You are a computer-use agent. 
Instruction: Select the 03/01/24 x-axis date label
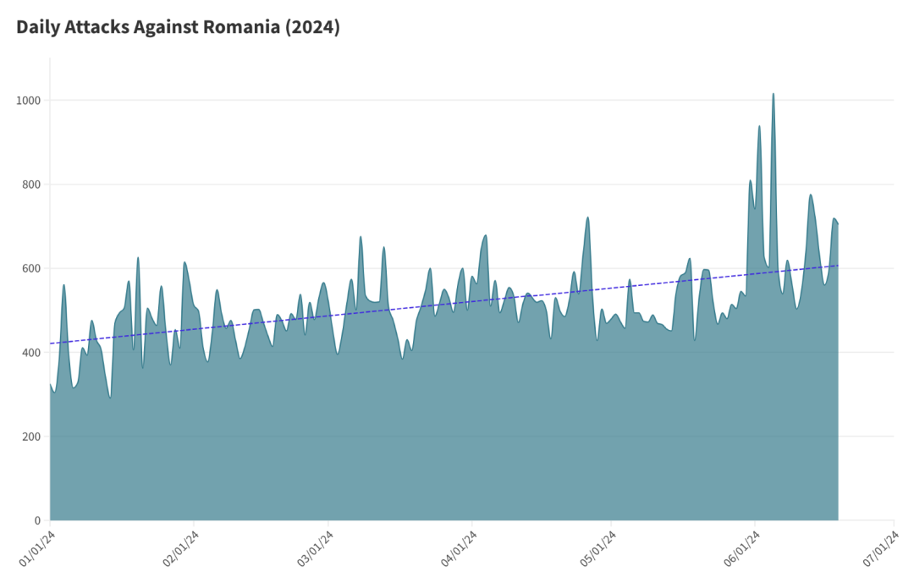(x=315, y=548)
